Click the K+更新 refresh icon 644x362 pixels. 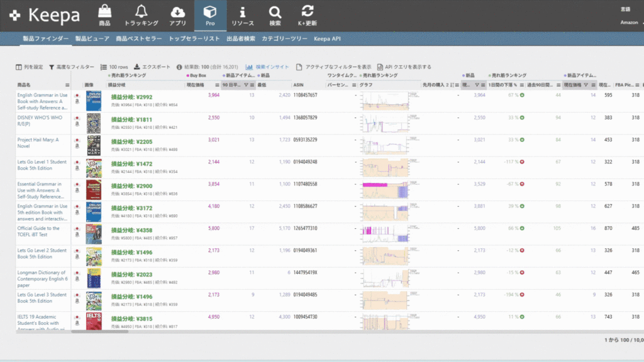[x=308, y=16]
